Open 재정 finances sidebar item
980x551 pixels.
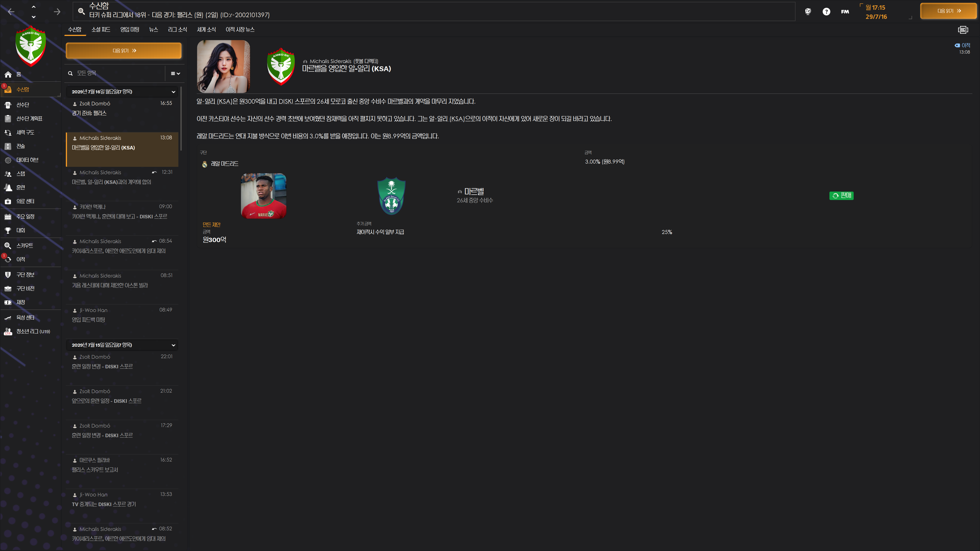click(20, 302)
